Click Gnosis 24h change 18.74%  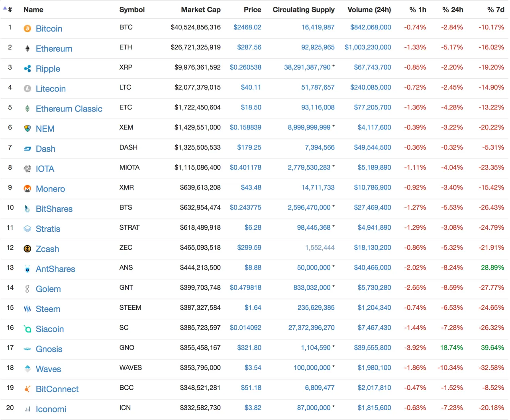pyautogui.click(x=451, y=348)
